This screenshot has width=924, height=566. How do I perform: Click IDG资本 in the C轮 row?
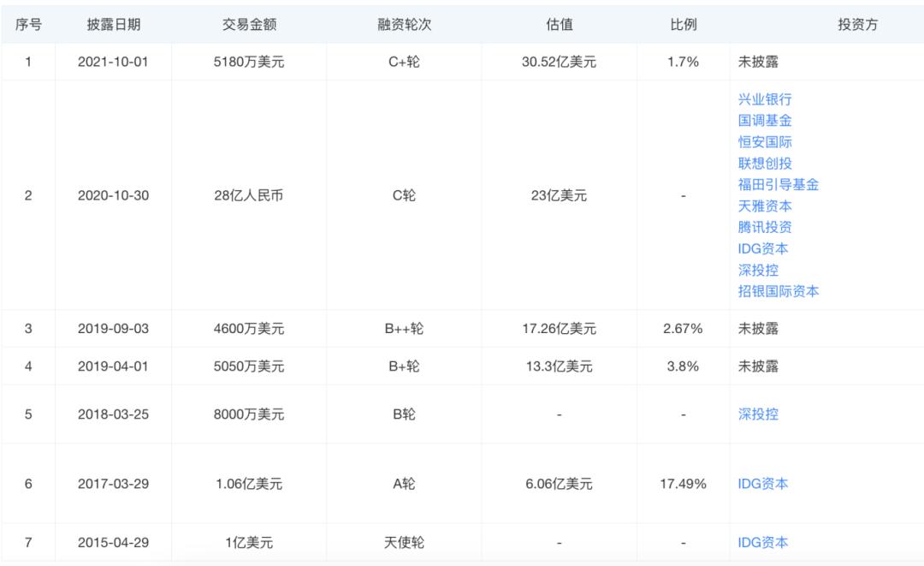763,249
